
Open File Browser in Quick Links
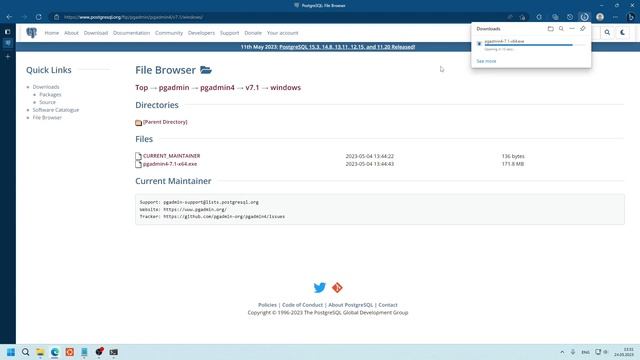coord(47,118)
